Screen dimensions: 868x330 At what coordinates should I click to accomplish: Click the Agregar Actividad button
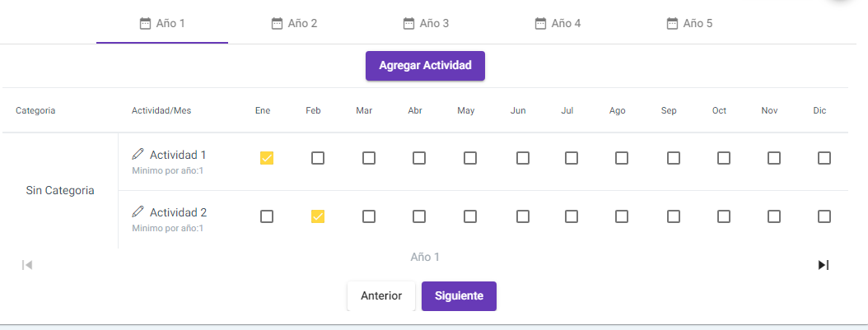point(425,66)
